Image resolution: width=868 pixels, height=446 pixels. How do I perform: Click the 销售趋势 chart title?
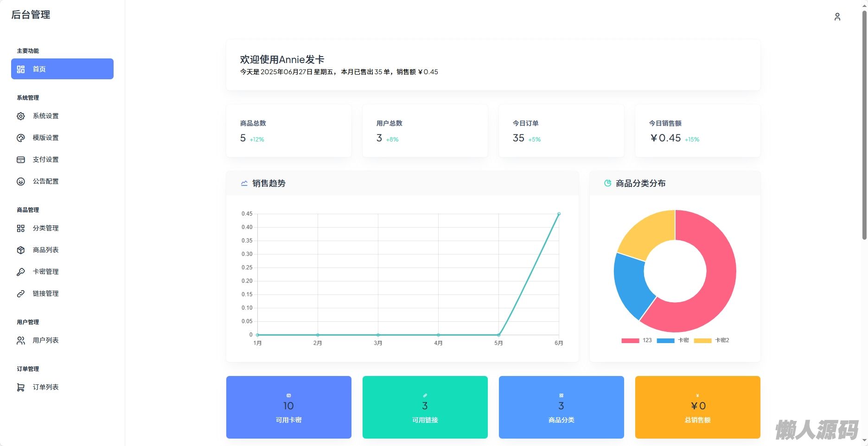pyautogui.click(x=269, y=183)
